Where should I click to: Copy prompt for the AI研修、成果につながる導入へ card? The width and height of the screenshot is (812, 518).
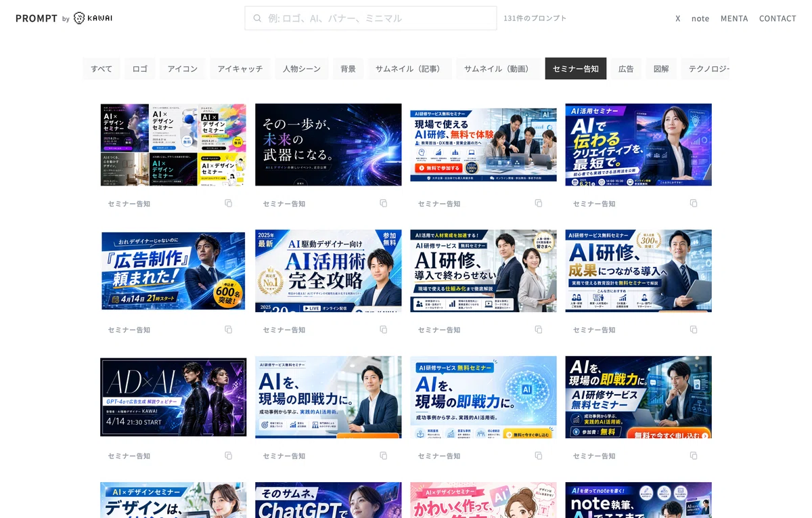click(x=693, y=330)
